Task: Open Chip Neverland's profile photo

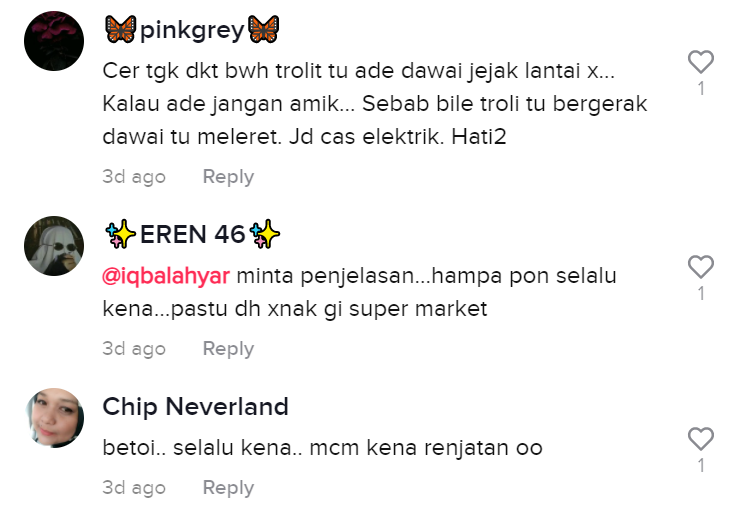Action: 54,418
